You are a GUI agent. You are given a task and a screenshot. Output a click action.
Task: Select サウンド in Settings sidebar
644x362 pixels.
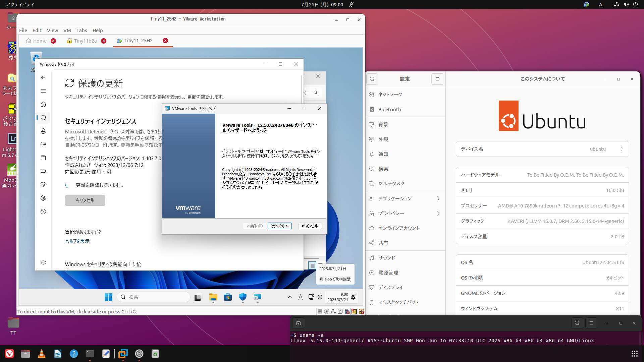(x=405, y=258)
